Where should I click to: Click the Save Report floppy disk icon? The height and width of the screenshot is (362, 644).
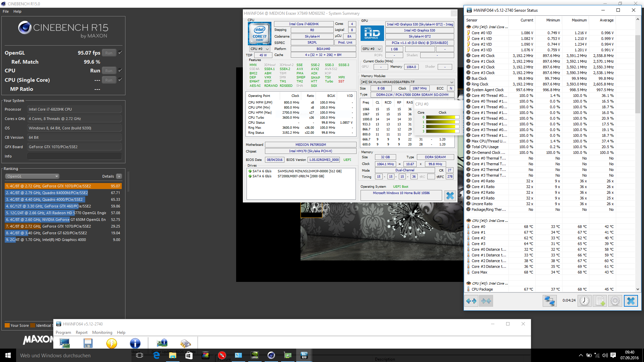[88, 343]
